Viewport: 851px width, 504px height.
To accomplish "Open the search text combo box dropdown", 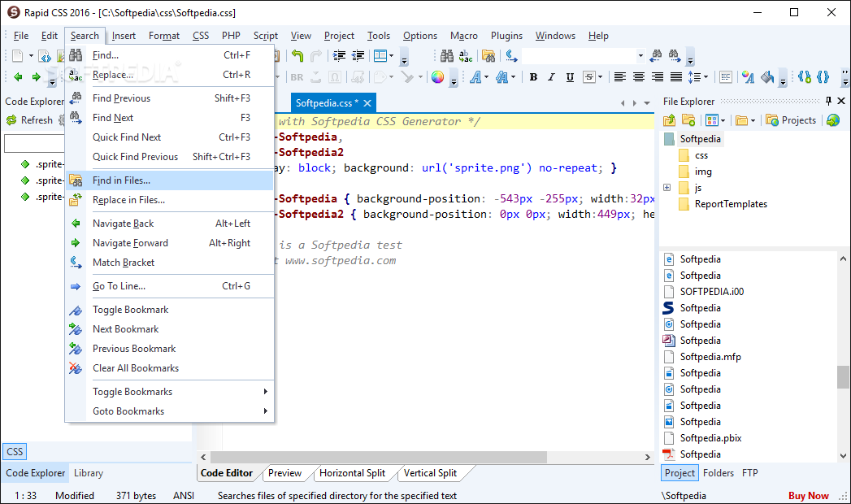I will coord(640,55).
